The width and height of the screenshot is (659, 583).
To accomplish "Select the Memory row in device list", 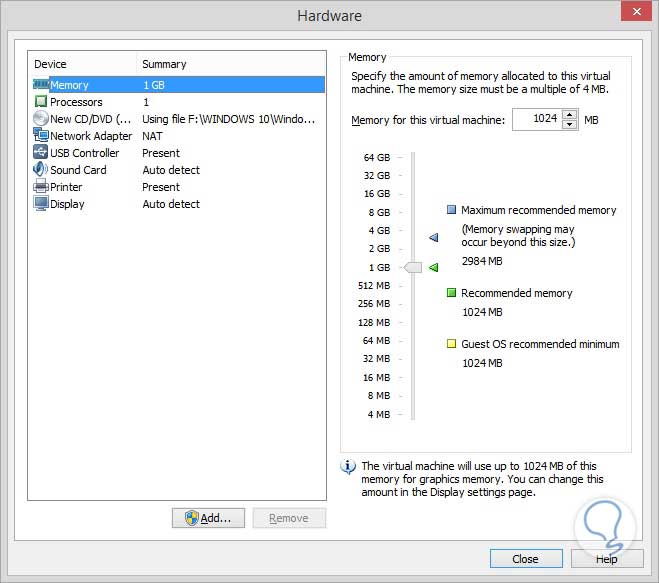I will click(179, 85).
